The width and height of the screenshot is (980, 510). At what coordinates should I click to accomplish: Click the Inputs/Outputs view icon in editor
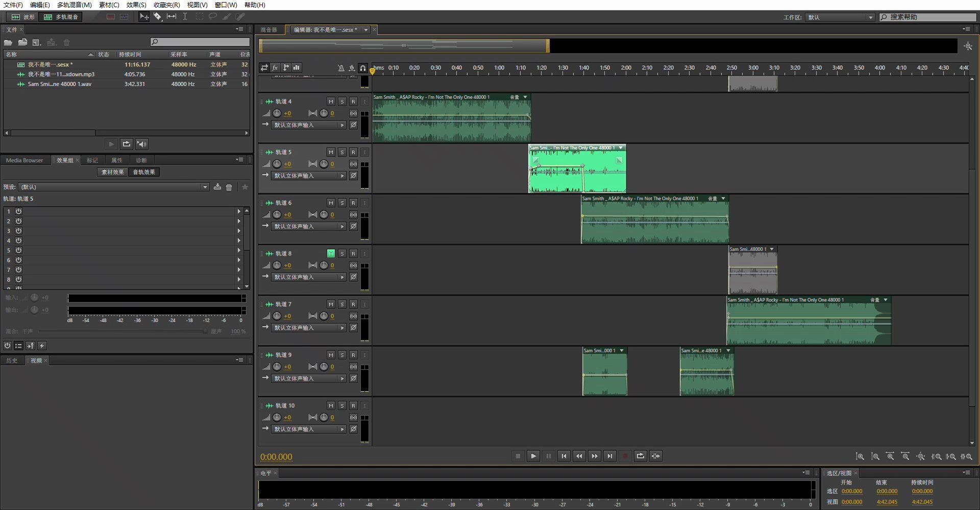(264, 67)
